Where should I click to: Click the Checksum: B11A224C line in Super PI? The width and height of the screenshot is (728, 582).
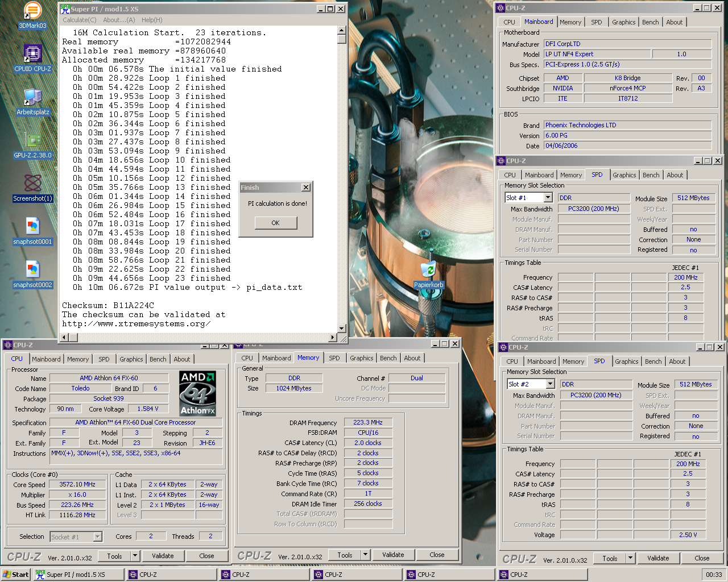(108, 306)
